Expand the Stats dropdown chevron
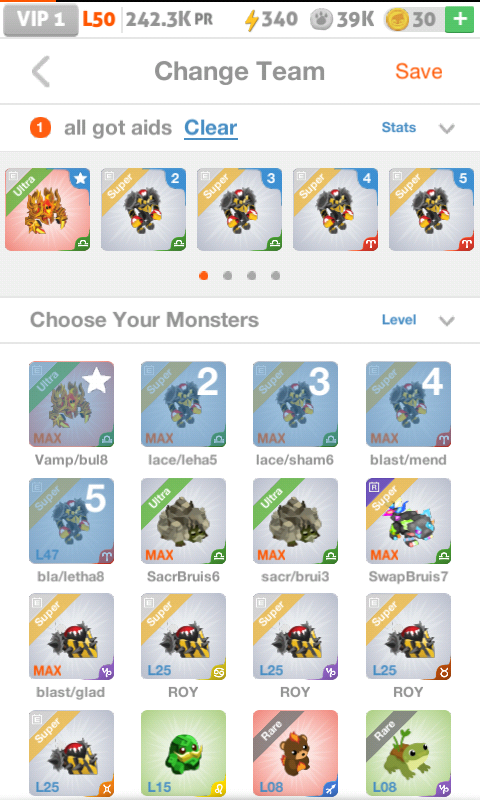Screen dimensions: 480x800 pyautogui.click(x=447, y=128)
